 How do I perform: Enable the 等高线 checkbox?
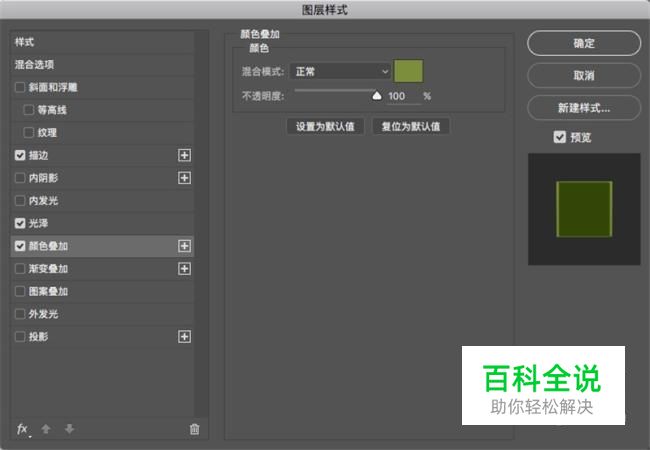coord(29,110)
